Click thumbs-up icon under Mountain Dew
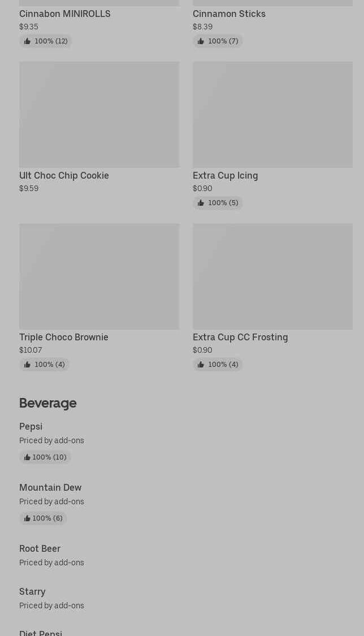The width and height of the screenshot is (364, 636). (x=27, y=518)
